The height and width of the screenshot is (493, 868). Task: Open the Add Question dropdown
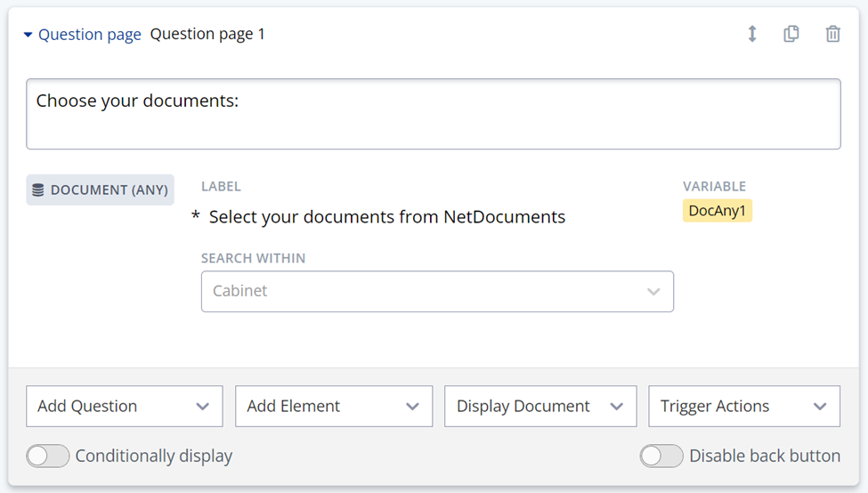(125, 406)
